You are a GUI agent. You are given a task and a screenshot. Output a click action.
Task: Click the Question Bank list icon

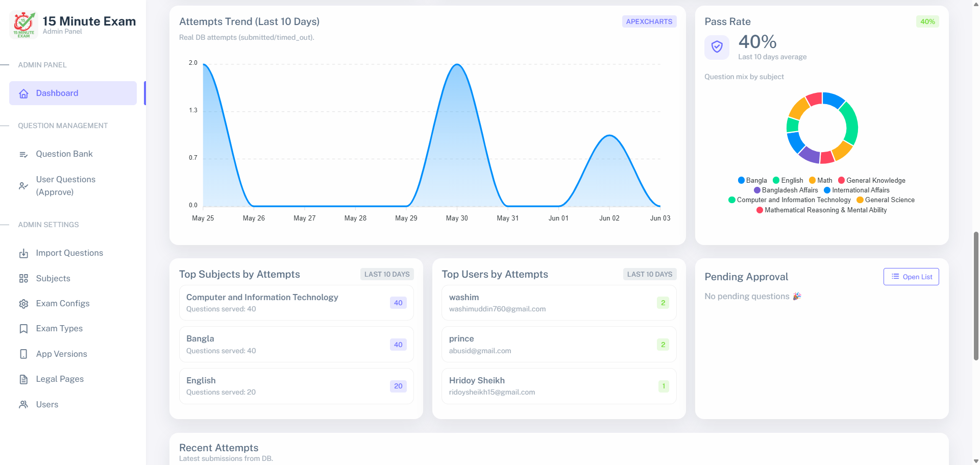pyautogui.click(x=23, y=154)
